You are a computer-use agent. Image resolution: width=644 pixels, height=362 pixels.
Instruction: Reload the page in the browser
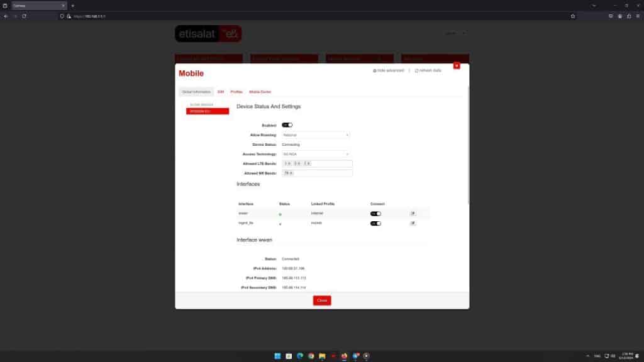tap(25, 16)
